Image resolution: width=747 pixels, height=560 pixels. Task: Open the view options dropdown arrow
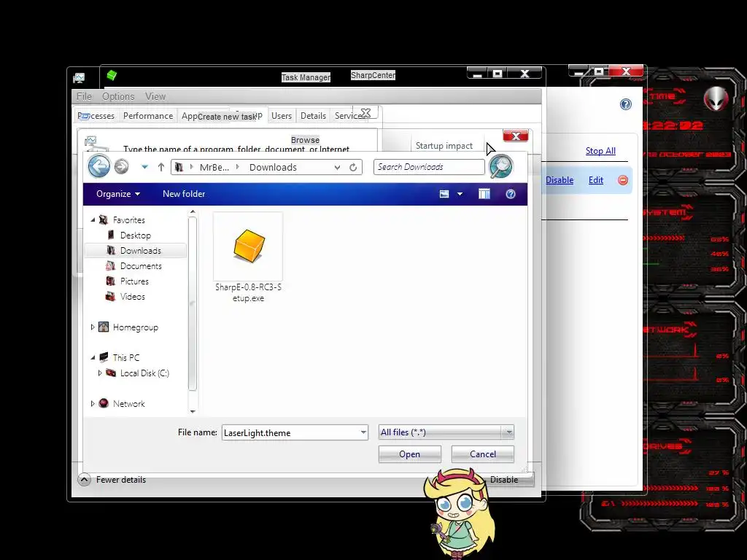(460, 194)
